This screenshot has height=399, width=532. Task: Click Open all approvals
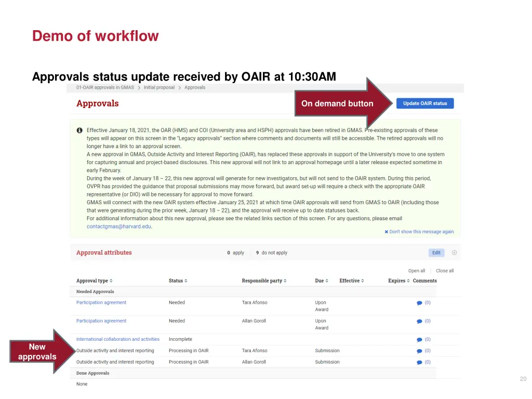click(416, 270)
